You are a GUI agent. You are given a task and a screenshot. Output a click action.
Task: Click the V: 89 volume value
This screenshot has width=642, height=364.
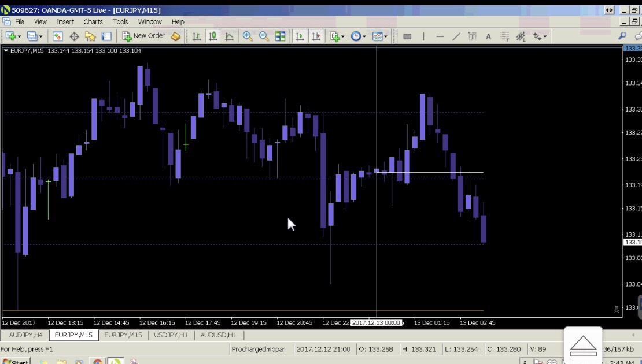click(538, 350)
